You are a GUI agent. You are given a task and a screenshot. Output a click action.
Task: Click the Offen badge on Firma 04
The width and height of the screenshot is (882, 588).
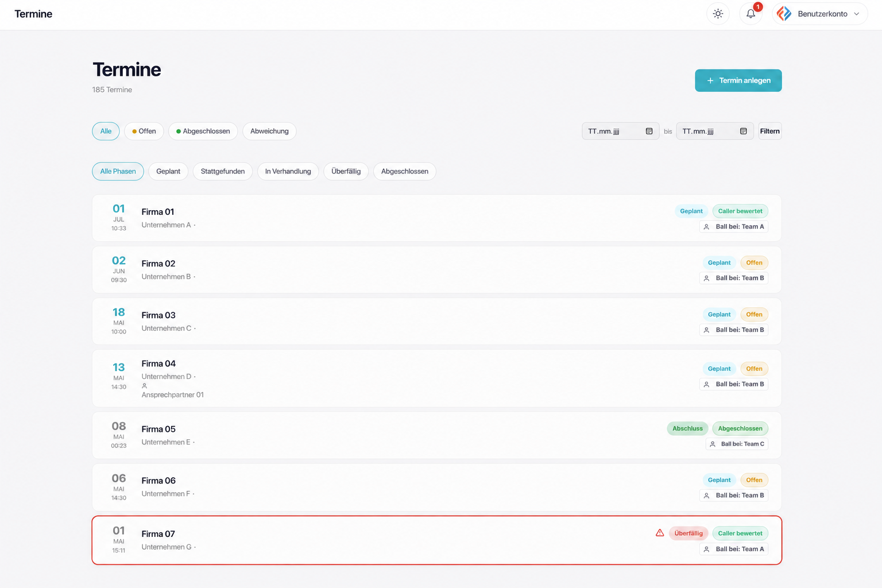754,369
